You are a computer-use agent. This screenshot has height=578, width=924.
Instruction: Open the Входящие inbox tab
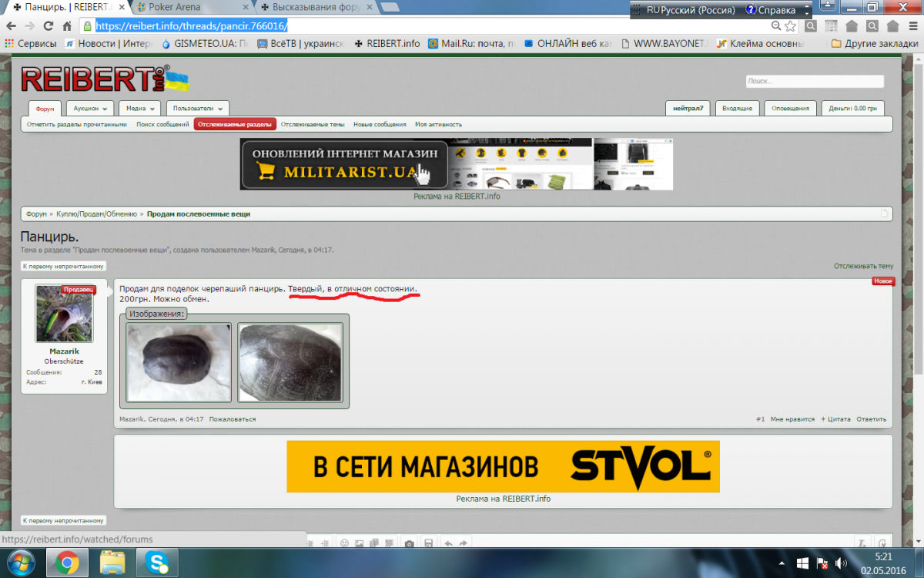pos(737,109)
